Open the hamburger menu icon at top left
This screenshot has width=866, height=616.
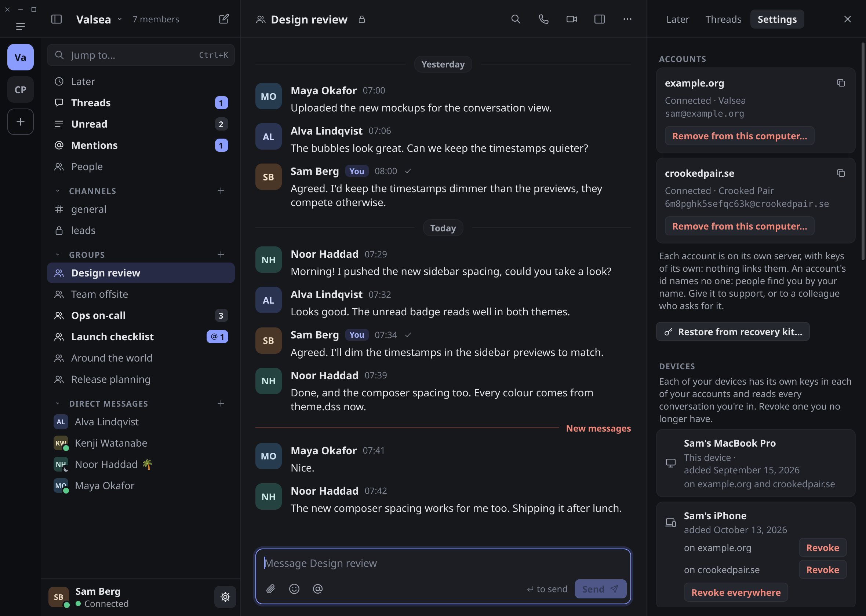pyautogui.click(x=21, y=26)
